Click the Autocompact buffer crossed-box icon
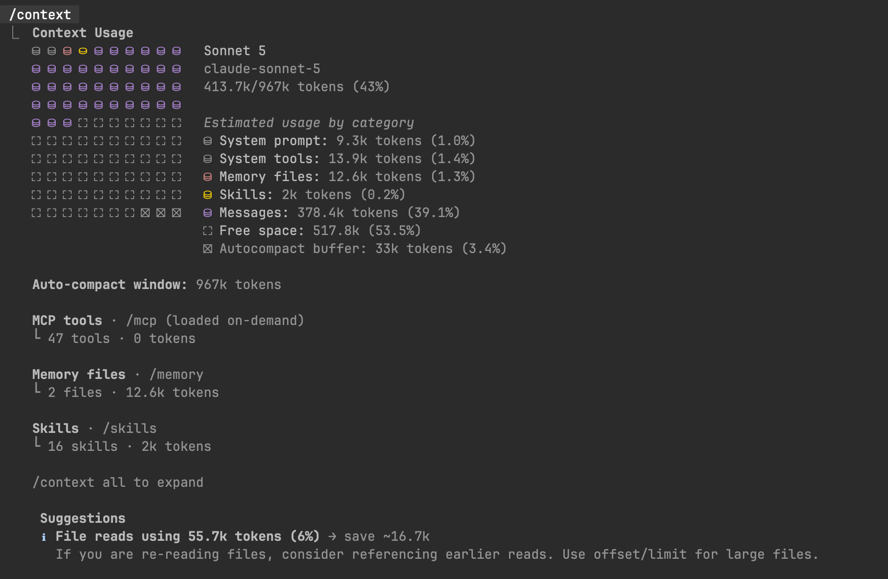The image size is (888, 579). (x=208, y=249)
